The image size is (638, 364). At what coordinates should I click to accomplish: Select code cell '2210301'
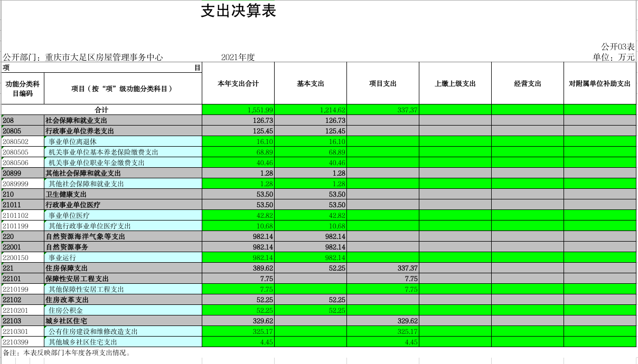point(23,331)
